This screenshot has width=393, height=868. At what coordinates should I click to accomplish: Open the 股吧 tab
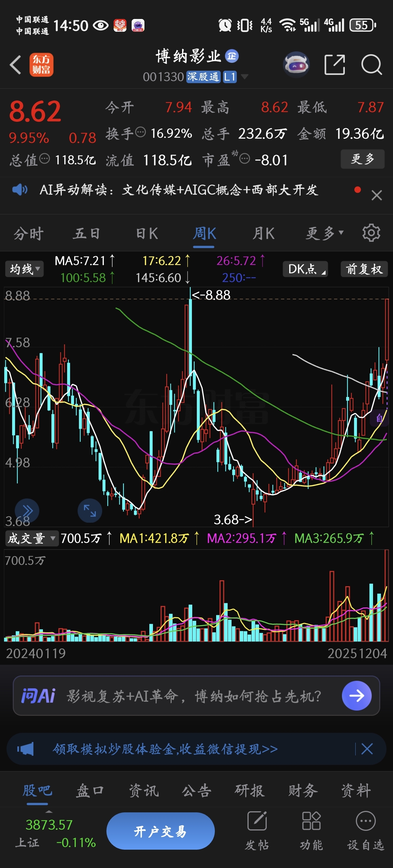coord(37,790)
